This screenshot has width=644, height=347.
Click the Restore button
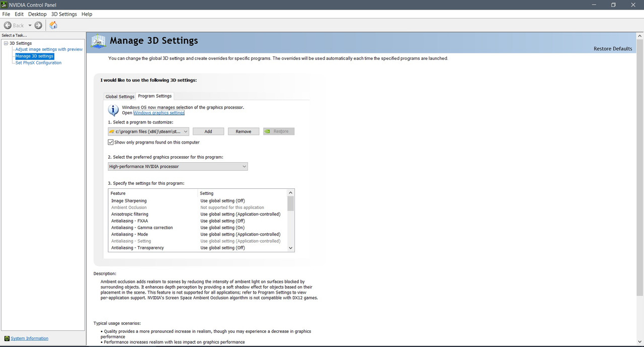279,131
